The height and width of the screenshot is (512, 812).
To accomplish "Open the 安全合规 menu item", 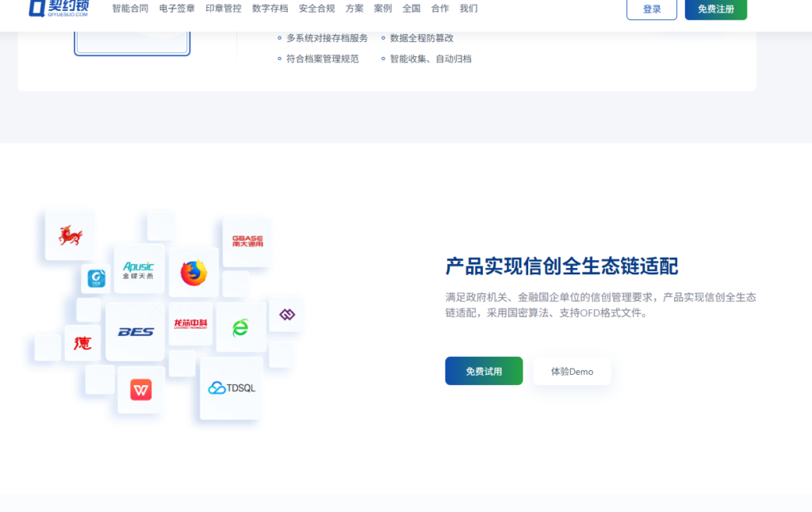I will tap(316, 8).
